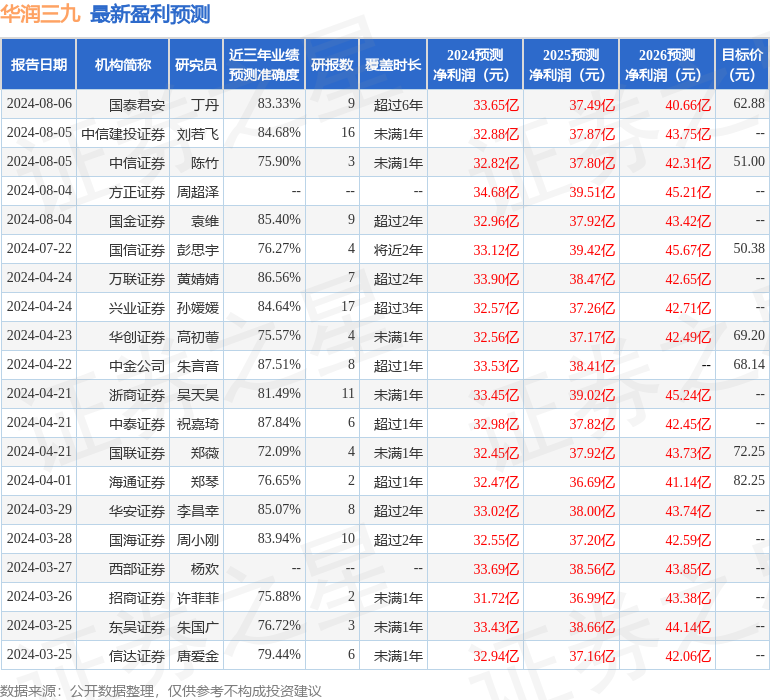Click analyst name 丁丹

point(205,105)
